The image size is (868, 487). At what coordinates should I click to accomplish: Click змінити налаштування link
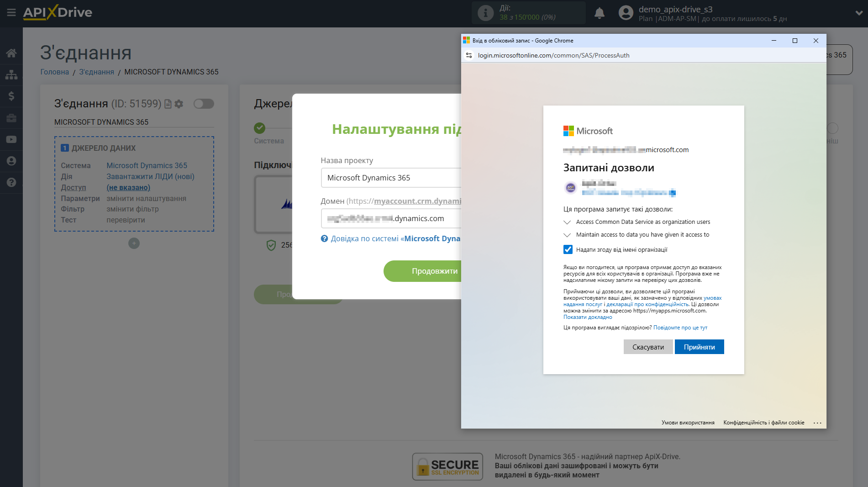[x=146, y=198]
